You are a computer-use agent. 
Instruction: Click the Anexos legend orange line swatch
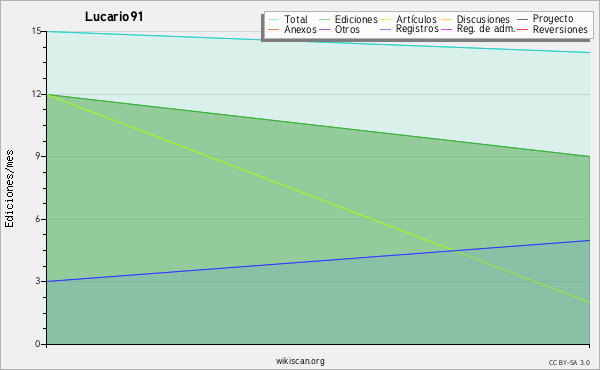tap(274, 29)
